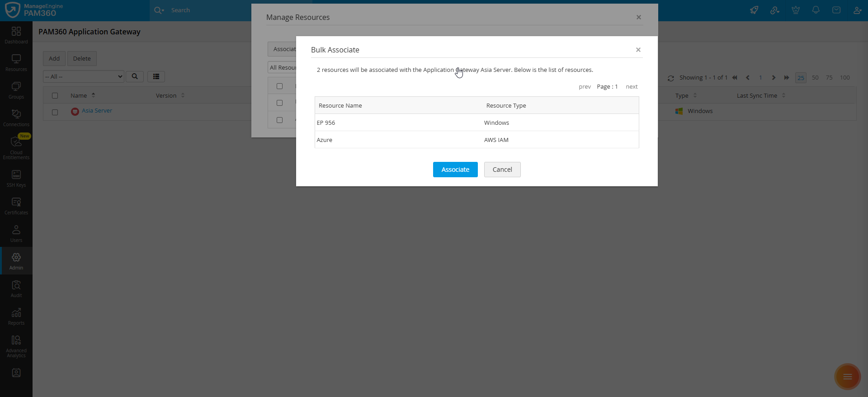The image size is (868, 397).
Task: Open the -- All -- filter dropdown
Action: (x=84, y=76)
